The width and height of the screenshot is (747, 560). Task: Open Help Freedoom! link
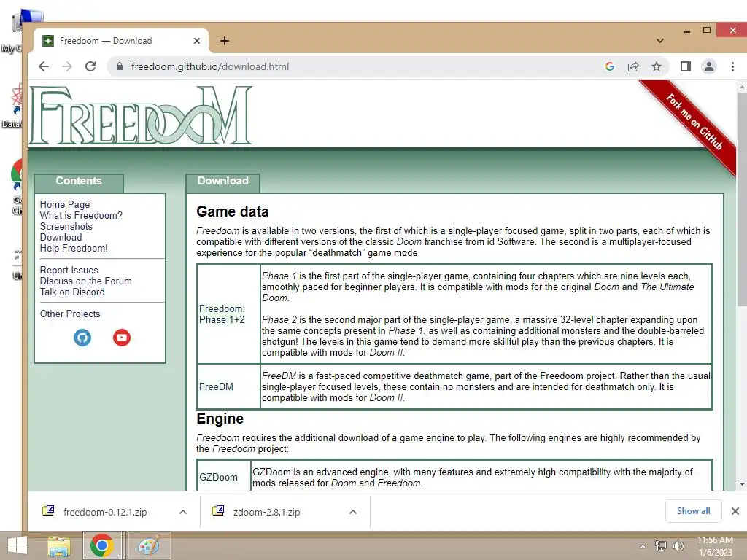(x=74, y=248)
